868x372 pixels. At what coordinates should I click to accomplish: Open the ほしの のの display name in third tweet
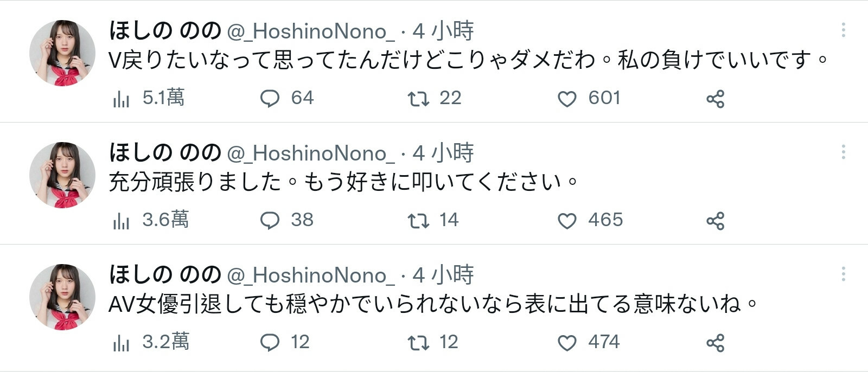click(165, 275)
